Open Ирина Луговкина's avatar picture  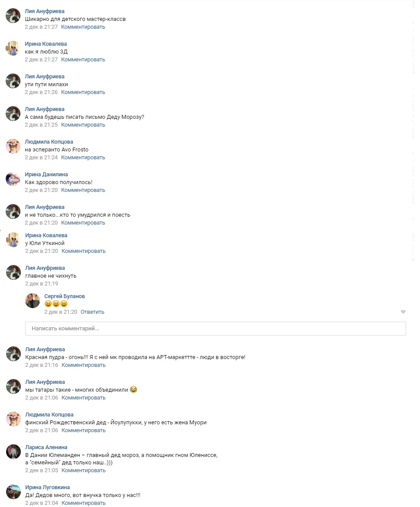pyautogui.click(x=13, y=492)
